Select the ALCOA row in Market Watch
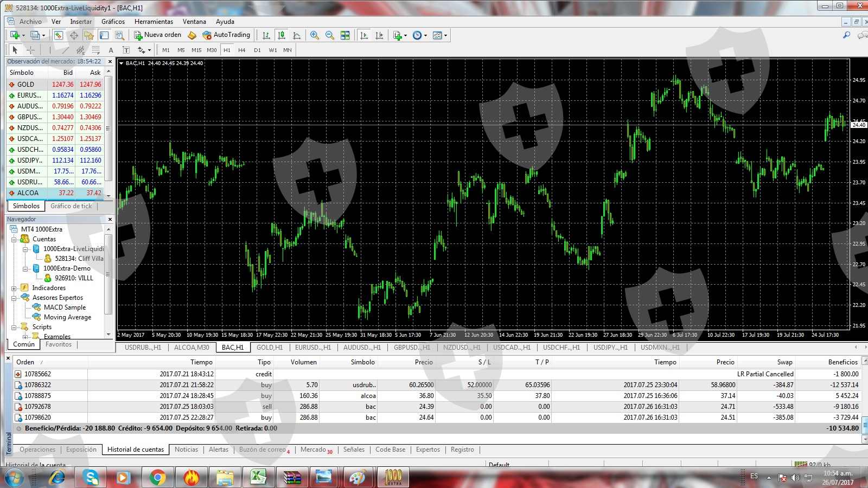The image size is (868, 488). click(x=55, y=193)
